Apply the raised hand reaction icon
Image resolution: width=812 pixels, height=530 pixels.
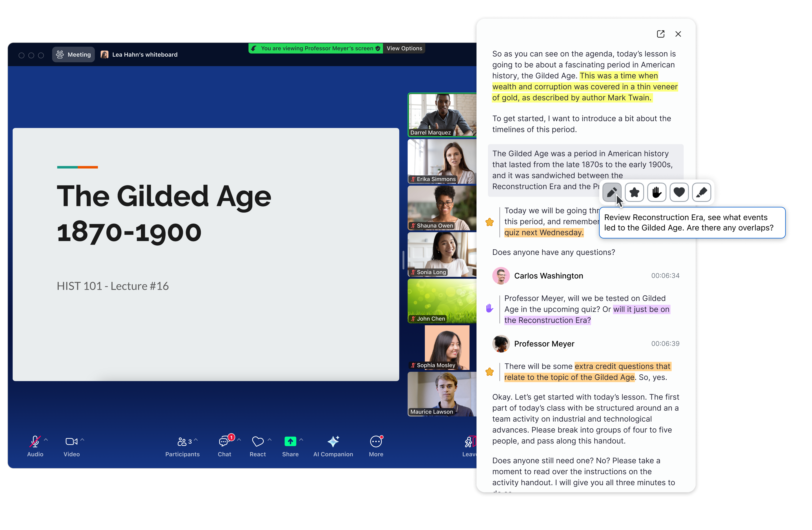click(x=656, y=192)
